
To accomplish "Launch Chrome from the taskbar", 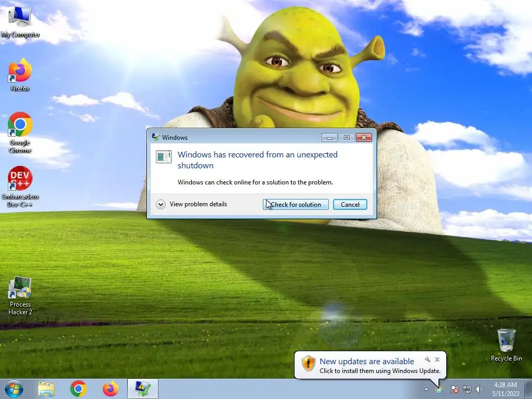I will 78,389.
